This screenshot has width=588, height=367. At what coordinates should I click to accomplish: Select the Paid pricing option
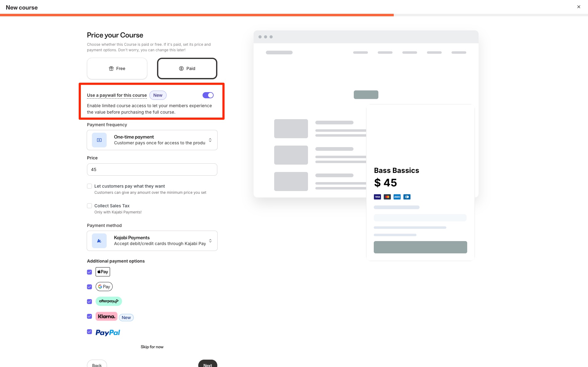(187, 68)
